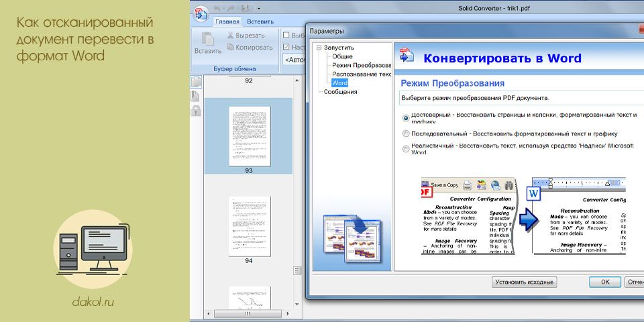Toggle the checked 'Наст…' checkbox in ribbon
This screenshot has height=322, width=644.
tap(286, 47)
